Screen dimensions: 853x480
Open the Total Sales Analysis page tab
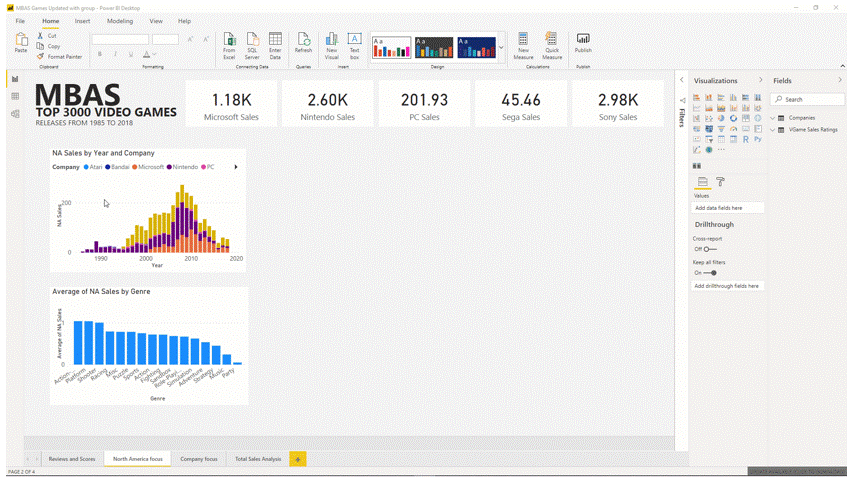[258, 459]
